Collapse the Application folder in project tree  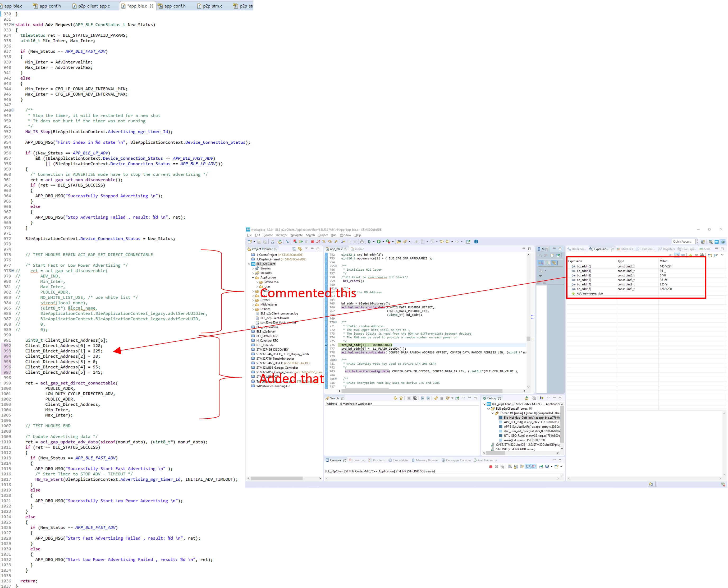click(x=253, y=278)
